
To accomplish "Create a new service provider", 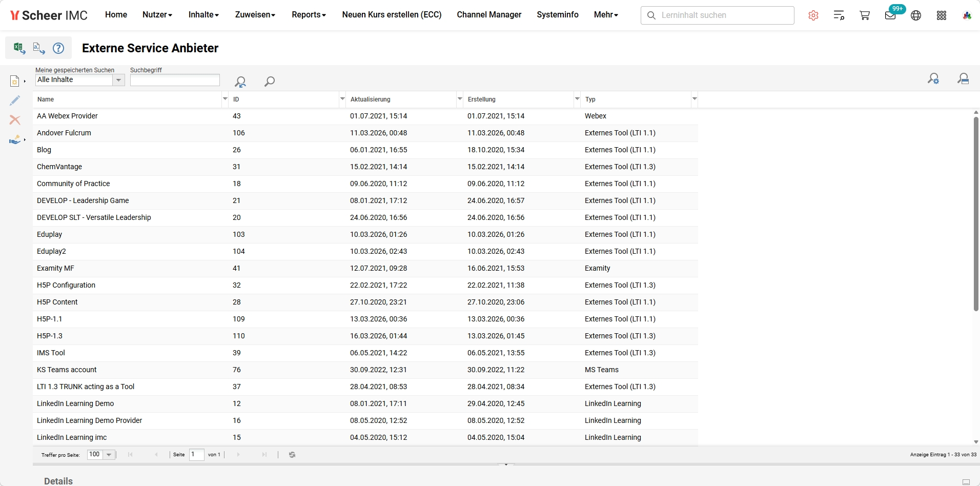I will [x=15, y=81].
